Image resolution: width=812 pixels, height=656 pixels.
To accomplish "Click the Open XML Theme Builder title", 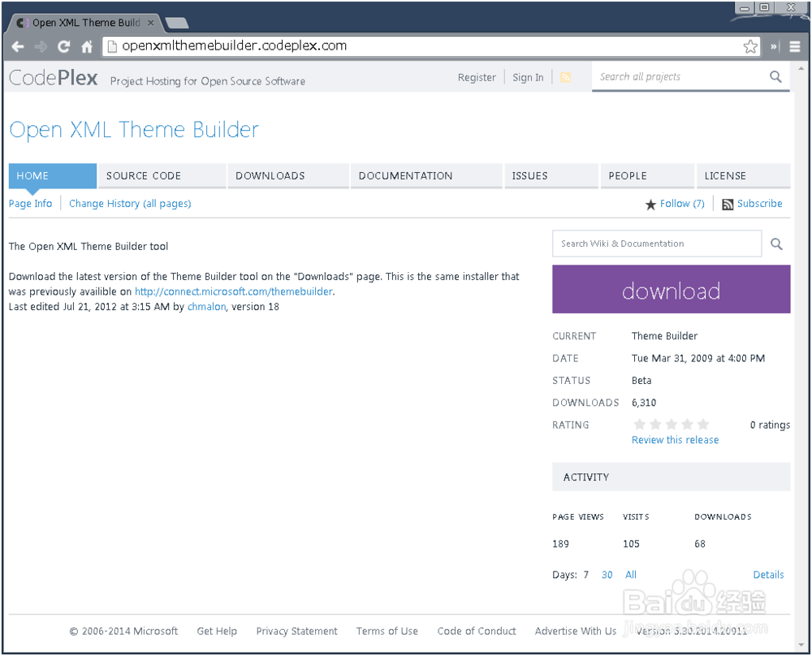I will (x=134, y=129).
